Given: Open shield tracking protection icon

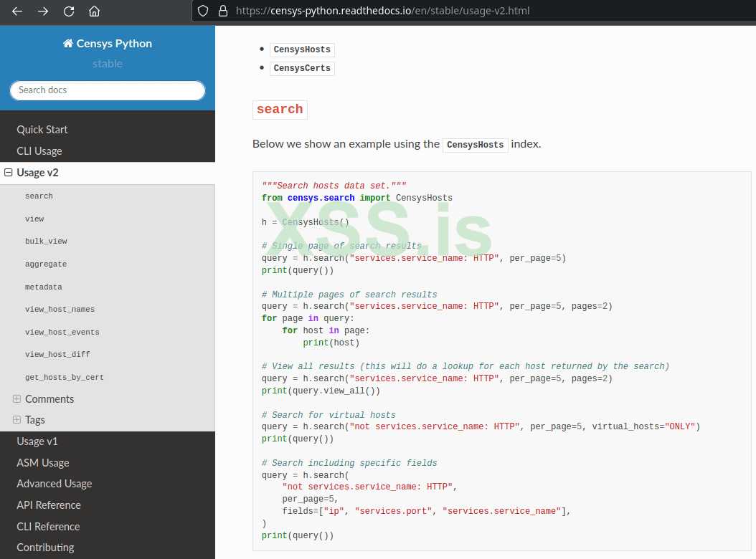Looking at the screenshot, I should (203, 11).
